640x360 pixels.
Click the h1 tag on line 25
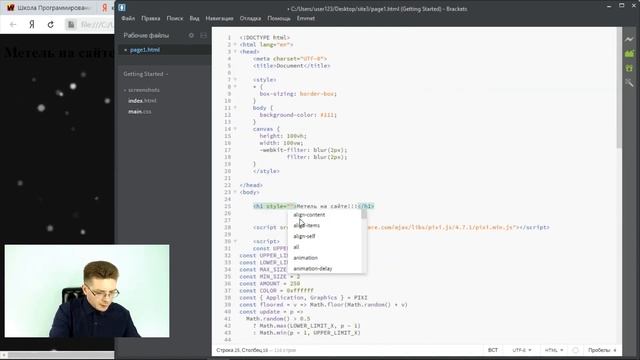point(313,206)
